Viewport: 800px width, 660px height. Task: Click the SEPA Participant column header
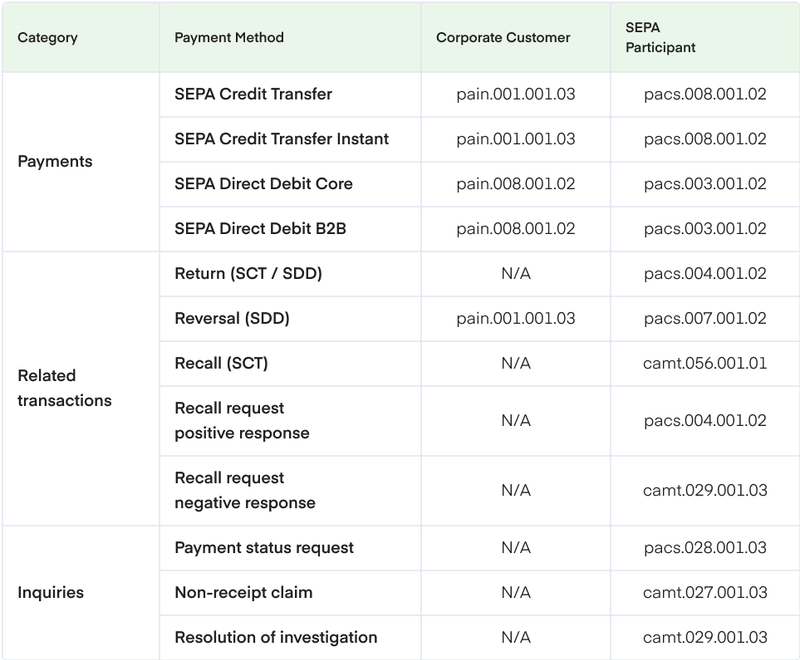tap(654, 38)
